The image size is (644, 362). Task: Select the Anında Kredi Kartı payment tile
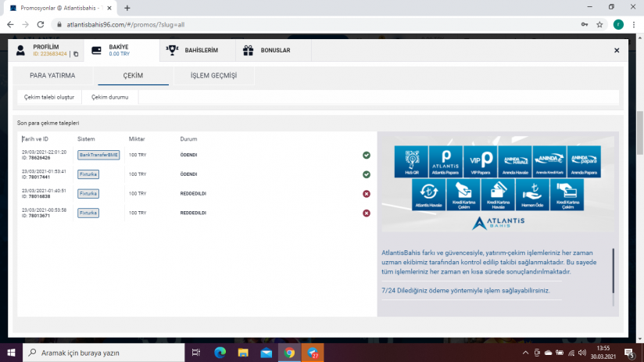[x=549, y=162]
